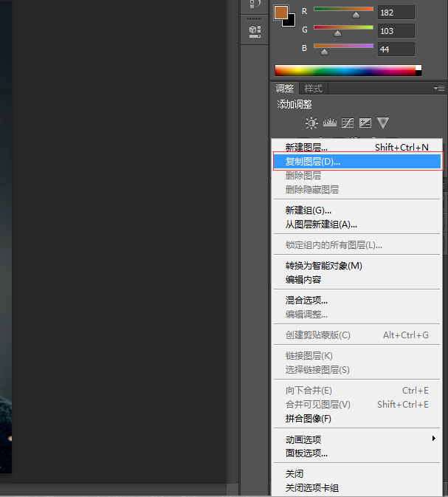Expand the 动画选项 submenu
448x497 pixels.
pyautogui.click(x=356, y=439)
